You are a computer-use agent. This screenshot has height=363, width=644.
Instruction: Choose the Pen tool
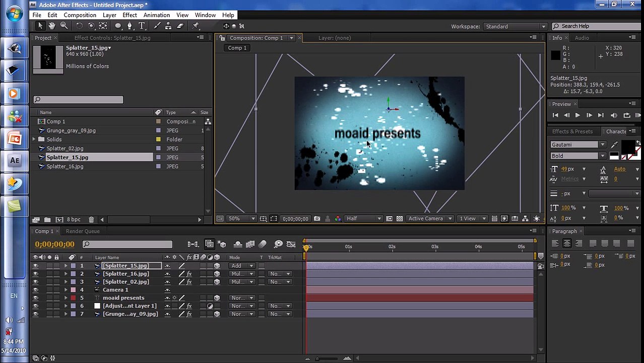pyautogui.click(x=130, y=26)
